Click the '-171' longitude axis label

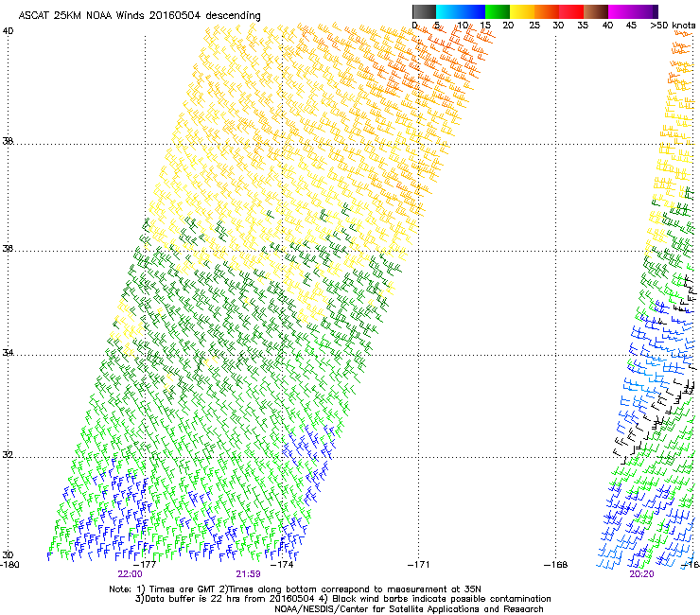[x=419, y=565]
